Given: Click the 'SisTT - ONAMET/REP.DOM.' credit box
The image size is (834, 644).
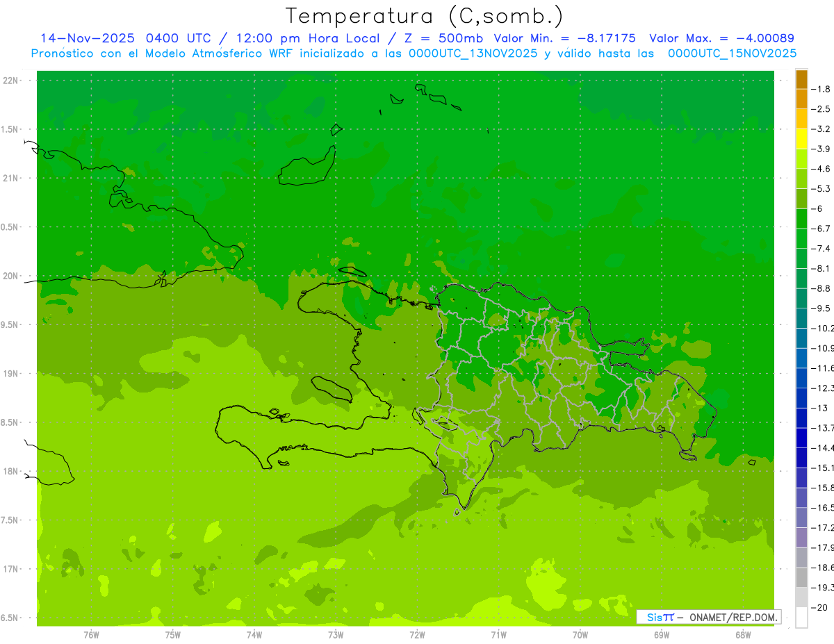Looking at the screenshot, I should (x=708, y=617).
